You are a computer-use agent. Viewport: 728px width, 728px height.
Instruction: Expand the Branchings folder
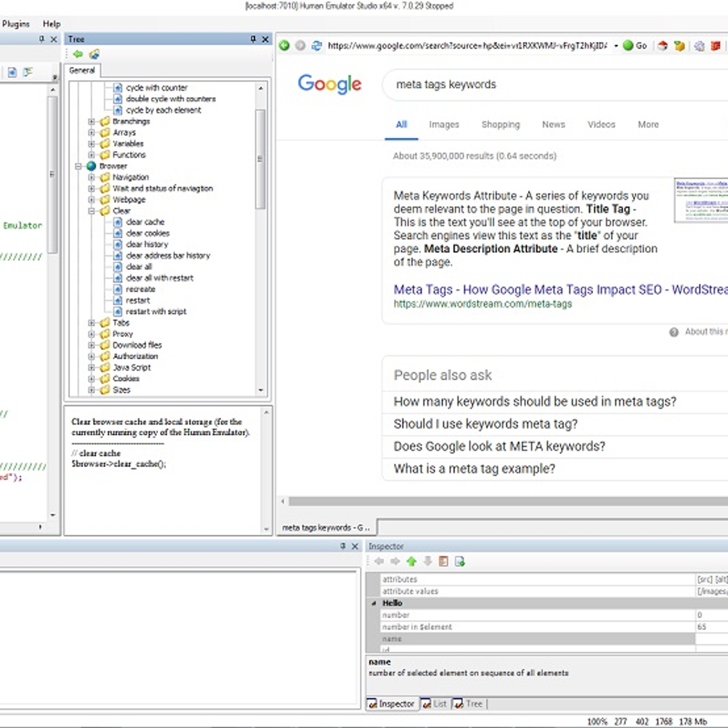pos(91,121)
